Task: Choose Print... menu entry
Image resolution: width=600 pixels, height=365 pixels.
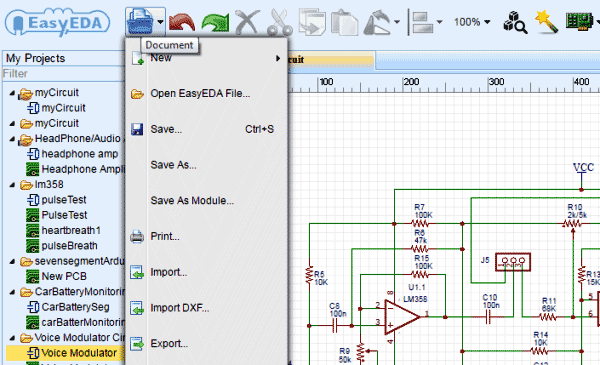Action: tap(207, 236)
